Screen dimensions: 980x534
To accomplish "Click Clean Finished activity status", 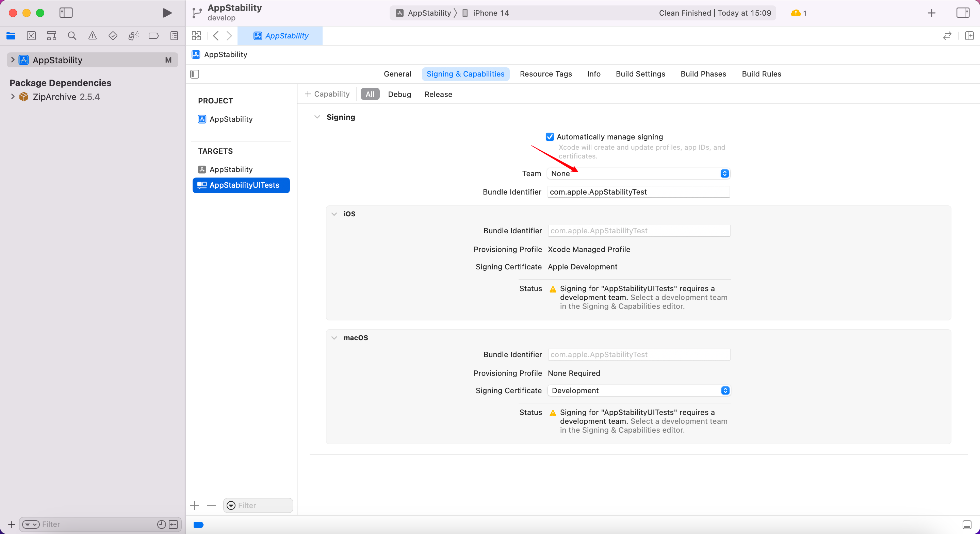I will click(715, 13).
